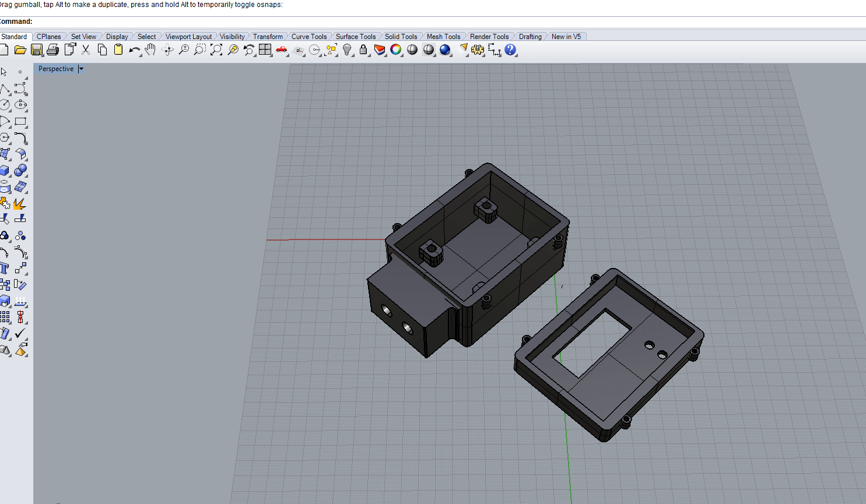Image resolution: width=866 pixels, height=504 pixels.
Task: Save the model with the floppy icon
Action: [x=37, y=50]
